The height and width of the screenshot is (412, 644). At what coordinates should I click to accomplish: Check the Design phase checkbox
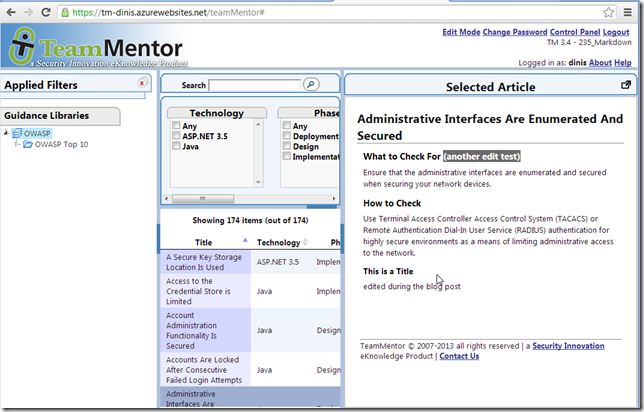click(x=287, y=146)
